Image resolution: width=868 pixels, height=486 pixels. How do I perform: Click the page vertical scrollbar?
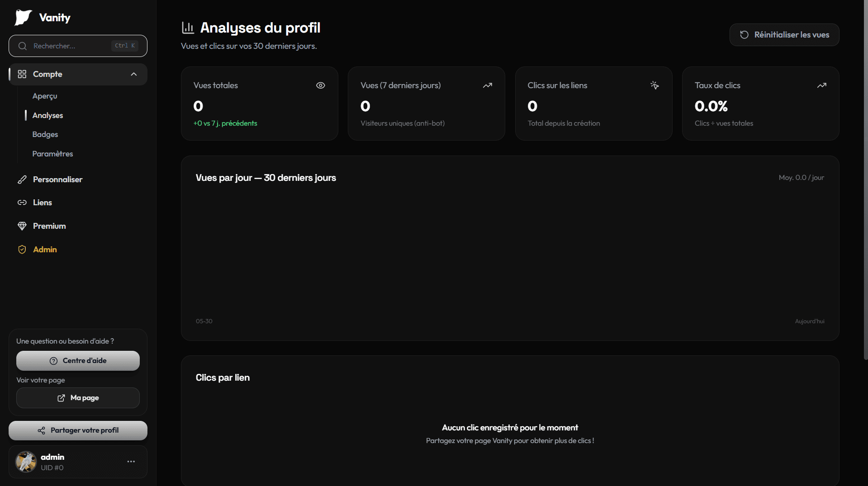point(865,181)
